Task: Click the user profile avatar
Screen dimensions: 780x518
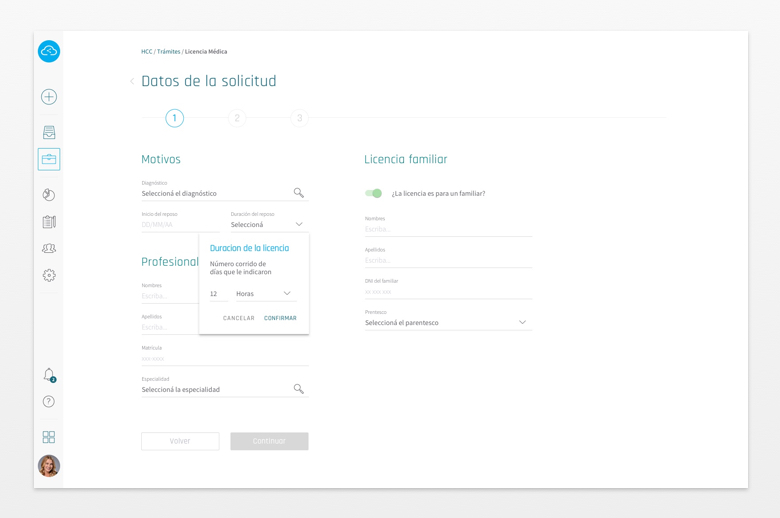Action: click(49, 466)
